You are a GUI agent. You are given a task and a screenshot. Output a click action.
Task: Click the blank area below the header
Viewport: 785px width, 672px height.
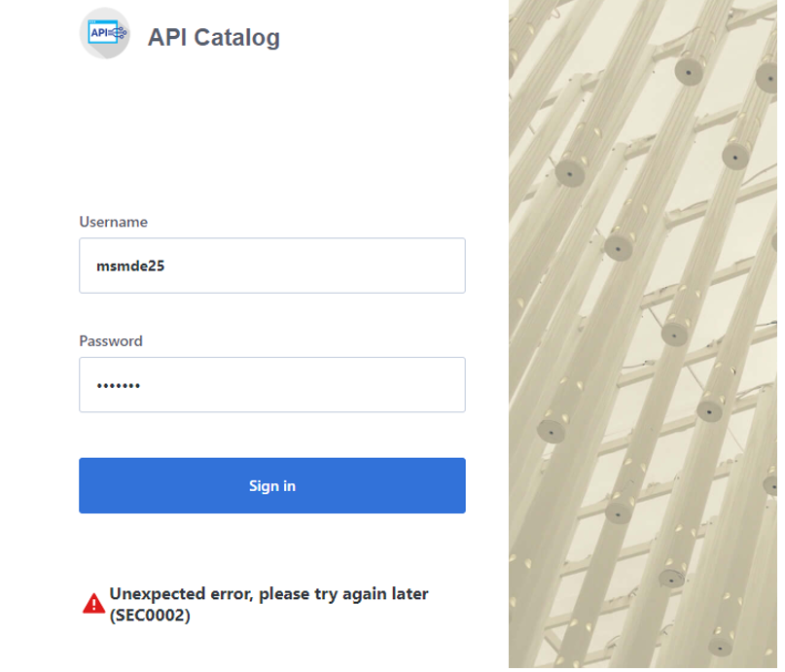272,136
